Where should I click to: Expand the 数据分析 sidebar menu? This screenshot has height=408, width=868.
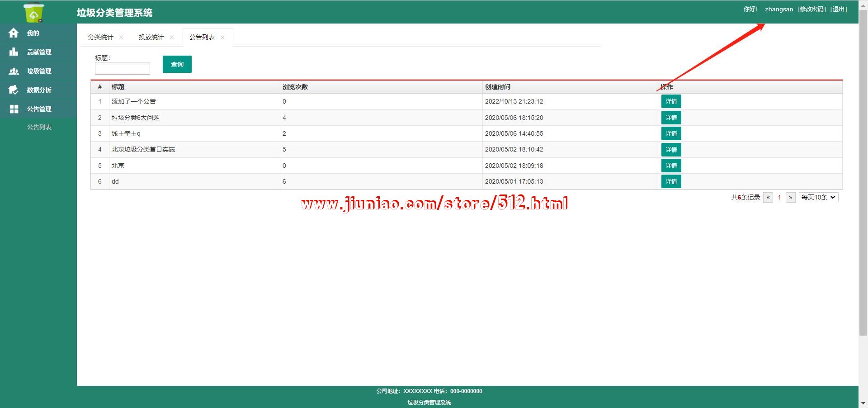38,90
